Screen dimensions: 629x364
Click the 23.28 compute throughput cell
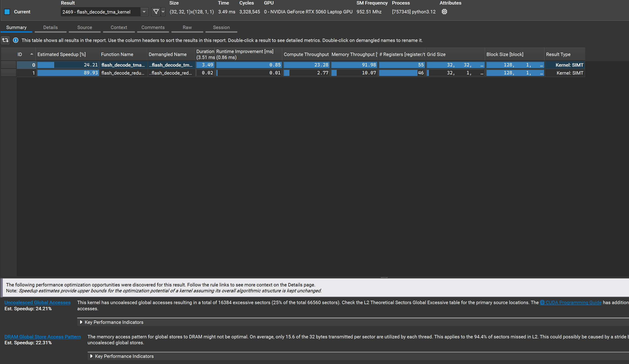[306, 65]
